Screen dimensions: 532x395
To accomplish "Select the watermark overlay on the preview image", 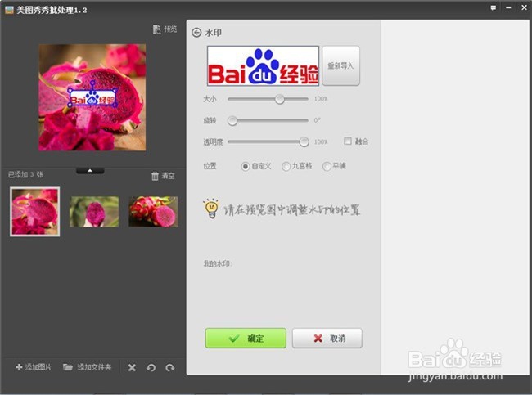I will (x=92, y=97).
